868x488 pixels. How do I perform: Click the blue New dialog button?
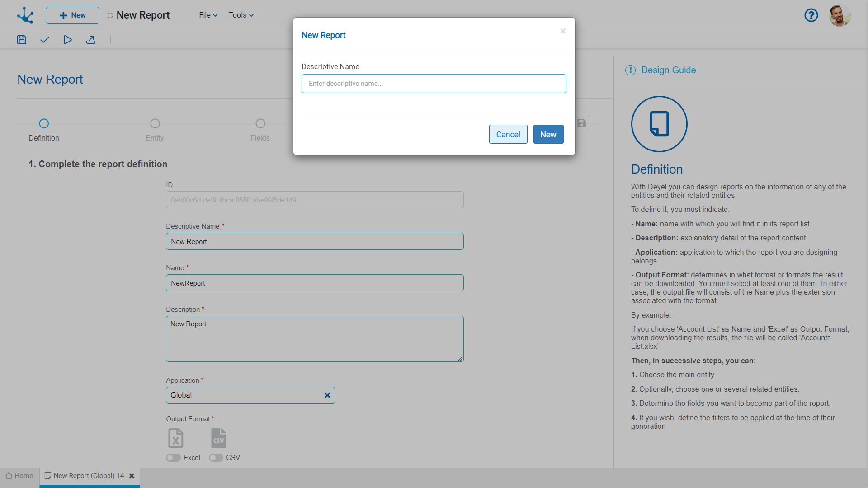click(548, 135)
